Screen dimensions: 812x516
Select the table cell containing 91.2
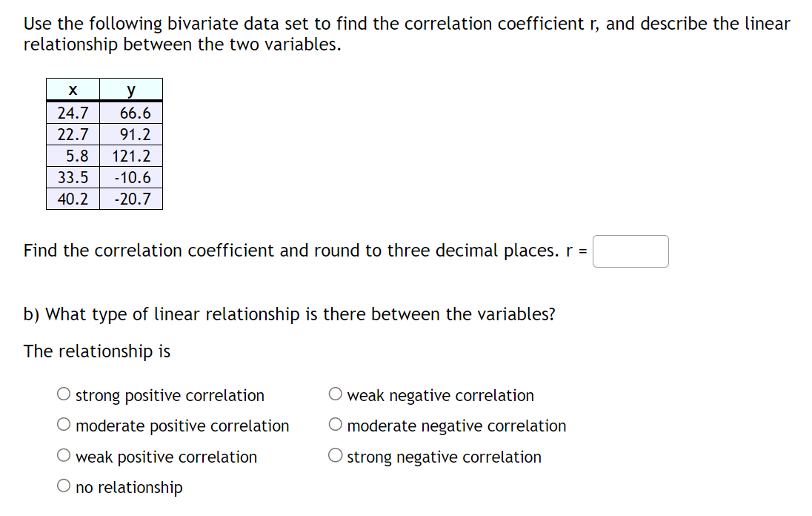click(131, 134)
